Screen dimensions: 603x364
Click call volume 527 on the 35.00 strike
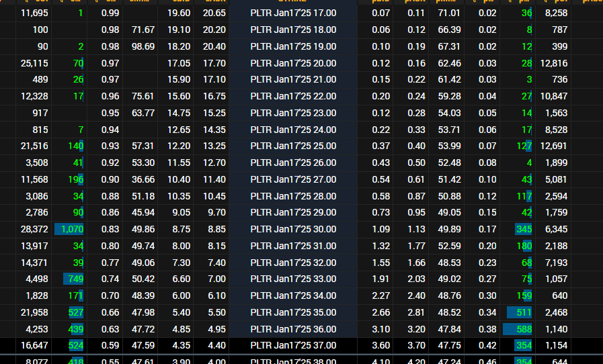click(76, 312)
